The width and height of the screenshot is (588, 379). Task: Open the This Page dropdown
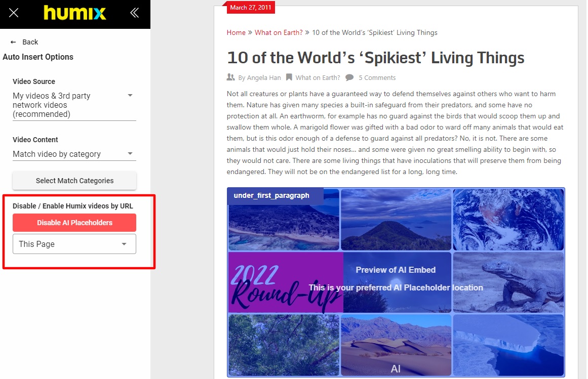point(74,244)
